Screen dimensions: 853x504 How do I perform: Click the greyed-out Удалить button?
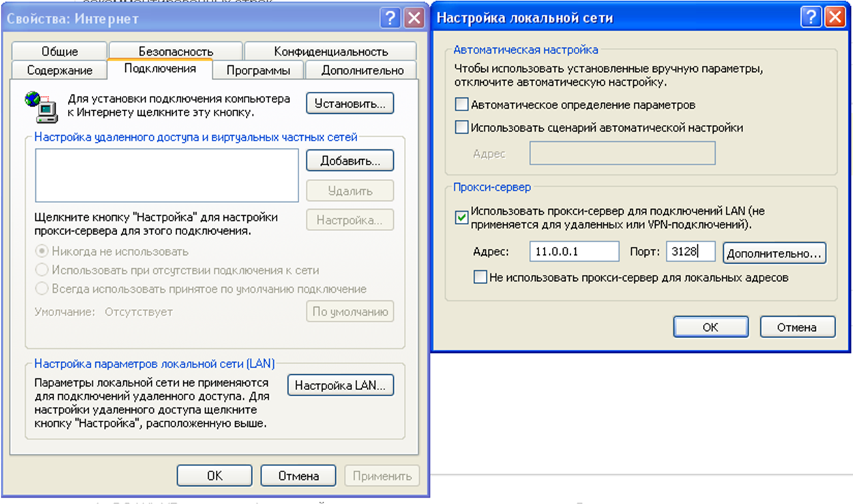[x=350, y=191]
